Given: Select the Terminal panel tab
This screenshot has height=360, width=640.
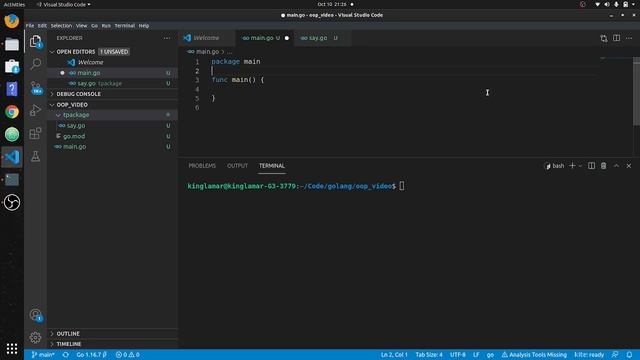Looking at the screenshot, I should coord(272,166).
